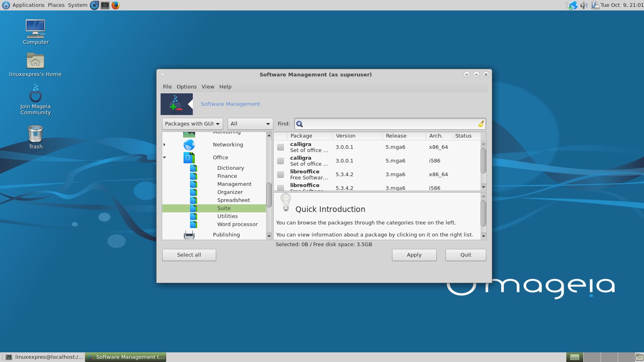This screenshot has height=362, width=644.
Task: Click the volume speaker tray icon
Action: point(584,5)
